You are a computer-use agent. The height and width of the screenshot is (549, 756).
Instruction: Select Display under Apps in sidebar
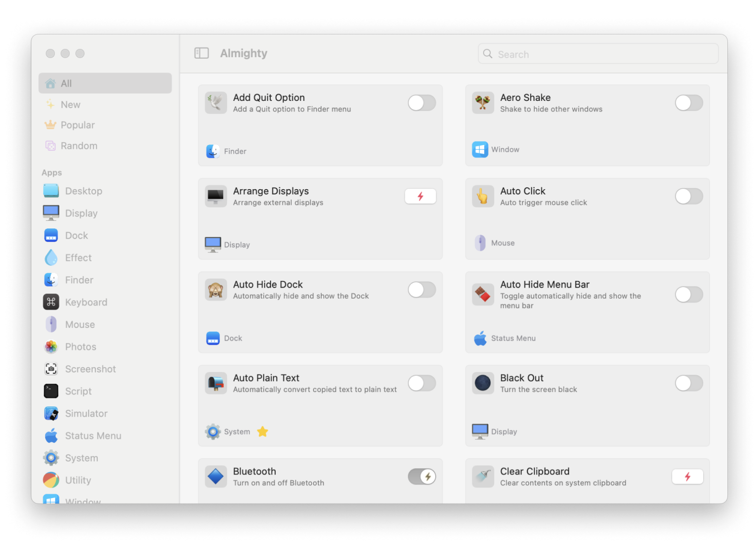105,213
